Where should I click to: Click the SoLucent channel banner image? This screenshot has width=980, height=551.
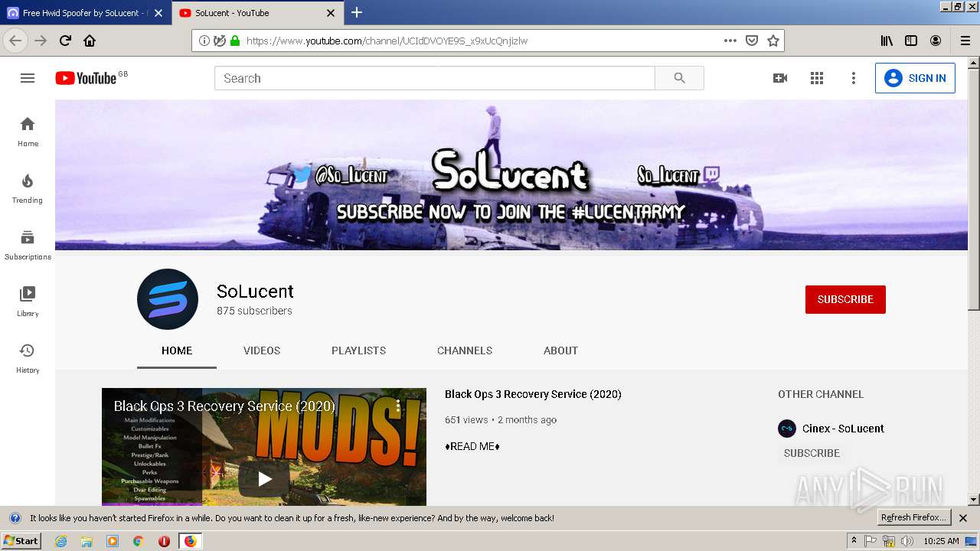pos(511,175)
